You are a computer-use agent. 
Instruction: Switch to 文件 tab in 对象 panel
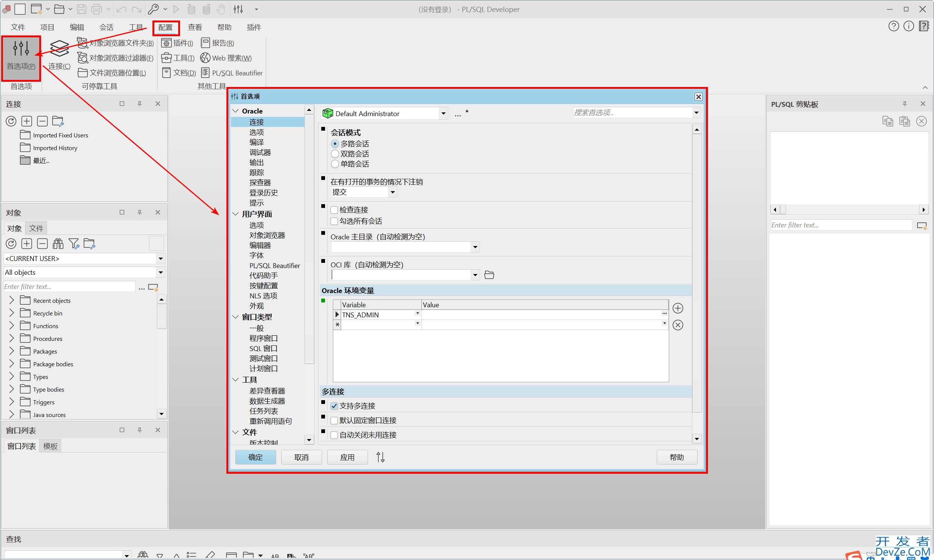click(36, 228)
